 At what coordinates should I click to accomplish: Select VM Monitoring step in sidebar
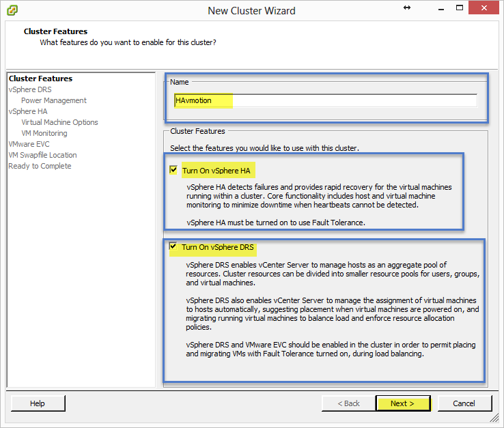coord(44,133)
